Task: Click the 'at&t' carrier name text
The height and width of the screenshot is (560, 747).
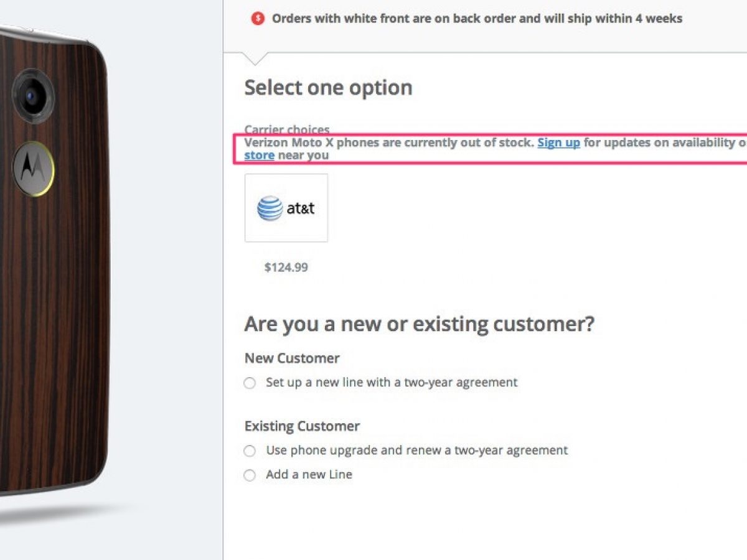Action: coord(301,208)
